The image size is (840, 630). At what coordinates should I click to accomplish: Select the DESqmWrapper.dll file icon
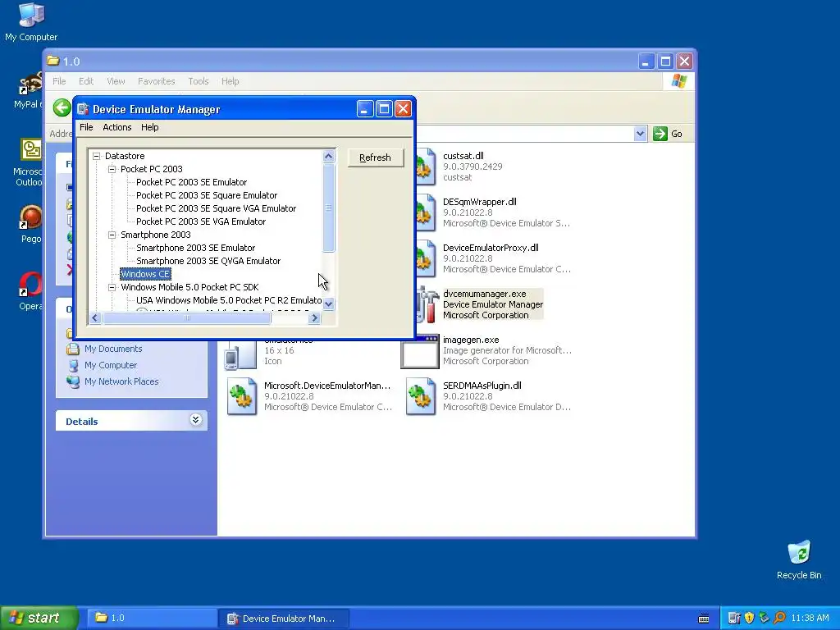(x=426, y=212)
